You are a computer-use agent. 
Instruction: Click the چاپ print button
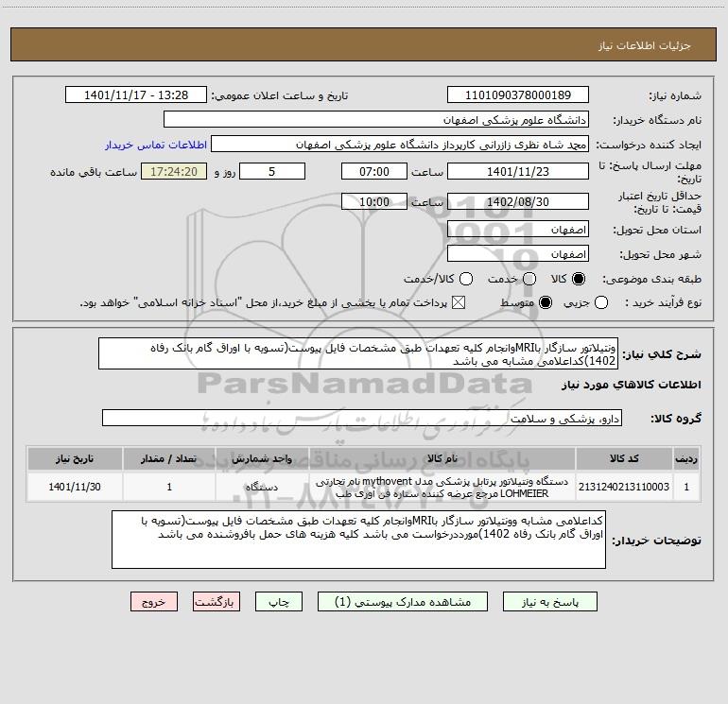click(279, 602)
